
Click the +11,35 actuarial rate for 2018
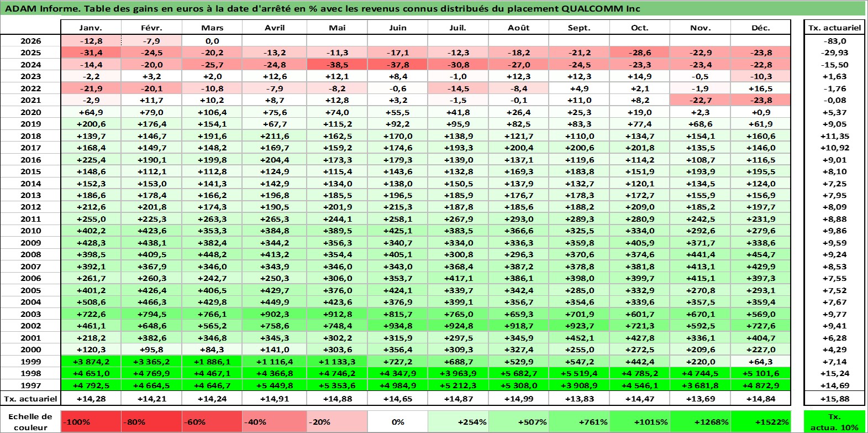pos(834,136)
